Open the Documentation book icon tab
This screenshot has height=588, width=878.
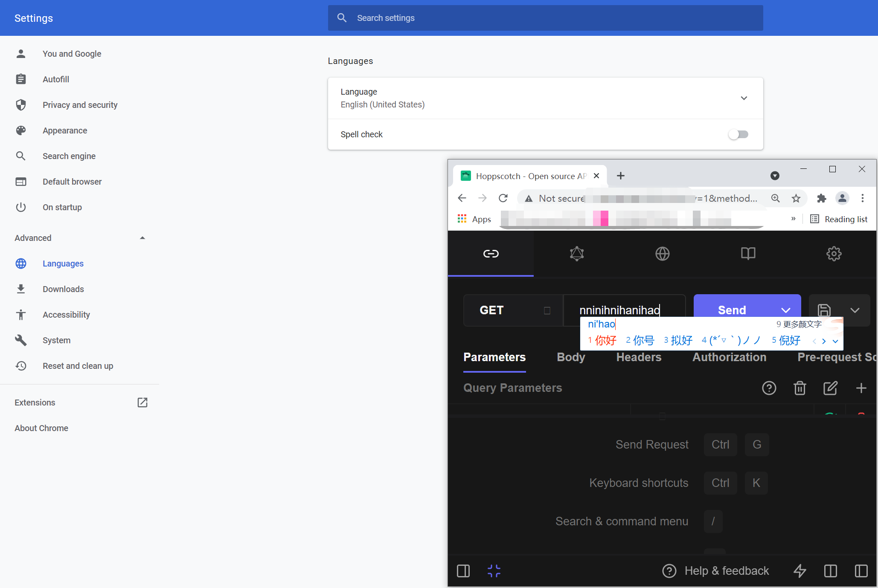(x=748, y=254)
